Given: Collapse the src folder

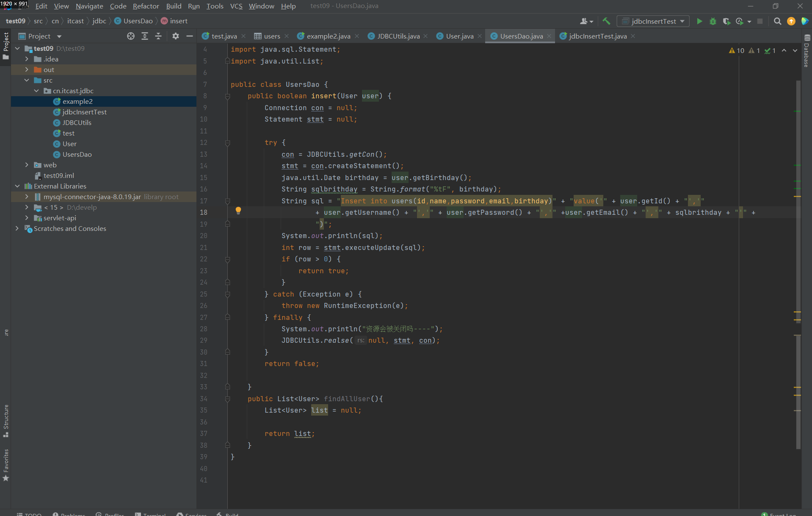Looking at the screenshot, I should (27, 80).
